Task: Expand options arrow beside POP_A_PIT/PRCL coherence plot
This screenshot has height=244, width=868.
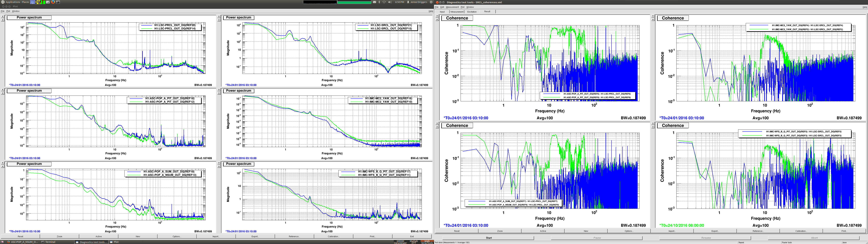Action: coord(437,16)
